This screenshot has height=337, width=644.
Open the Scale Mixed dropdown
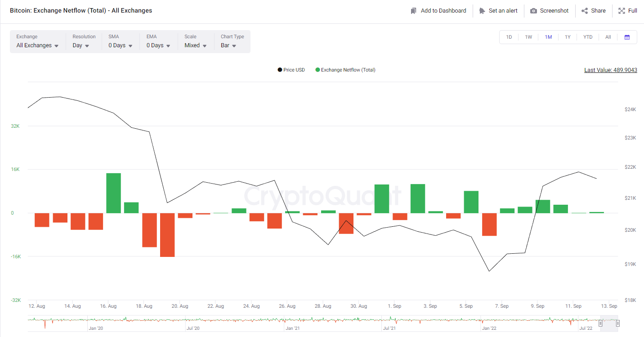(195, 45)
